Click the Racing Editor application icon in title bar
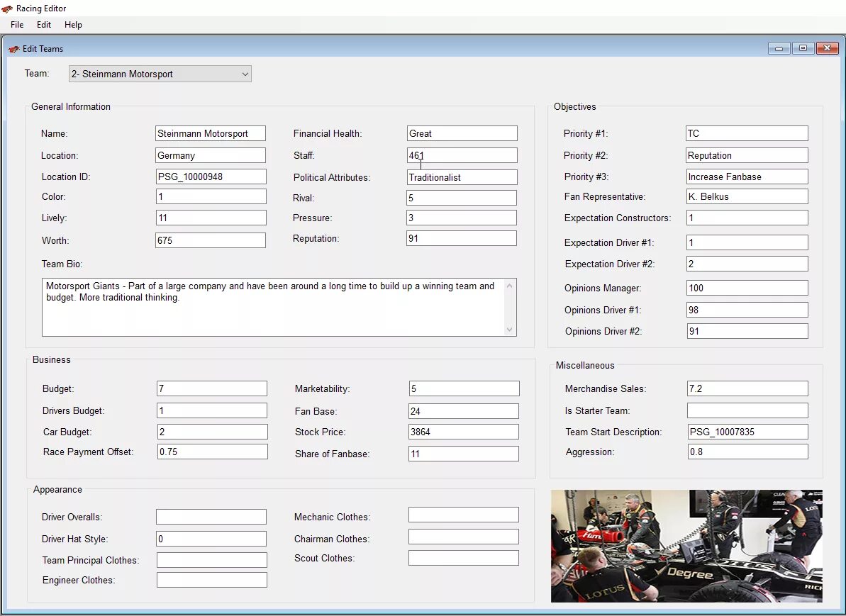The height and width of the screenshot is (616, 846). [8, 9]
